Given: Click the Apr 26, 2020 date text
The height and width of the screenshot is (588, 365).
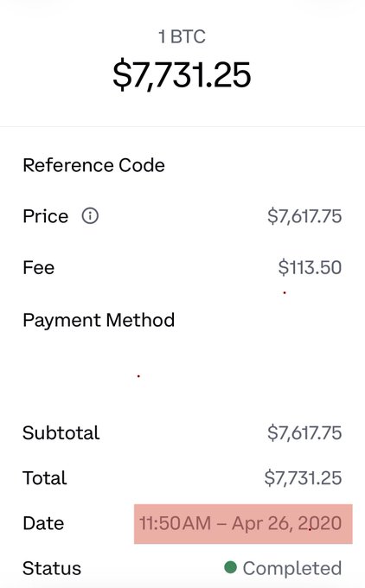Looking at the screenshot, I should [287, 523].
